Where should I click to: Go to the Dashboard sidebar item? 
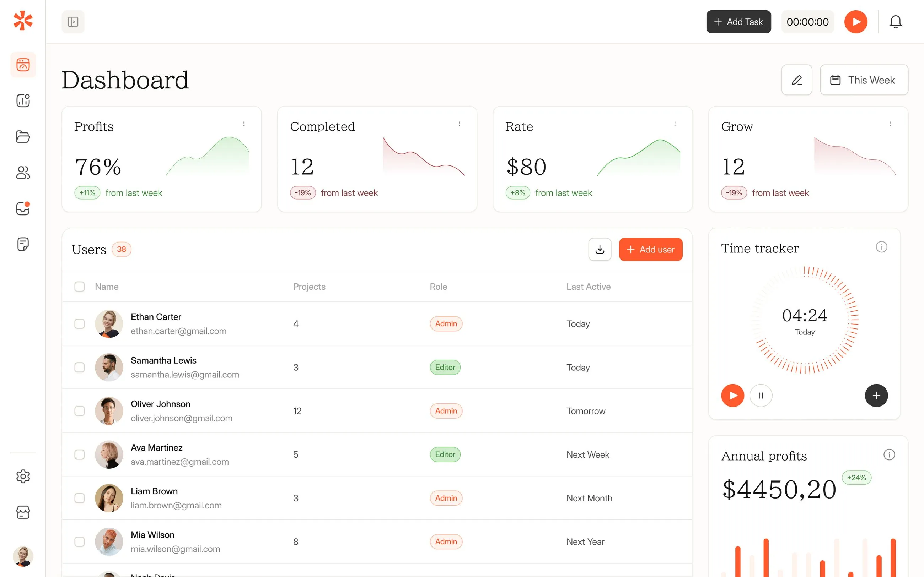[x=23, y=65]
